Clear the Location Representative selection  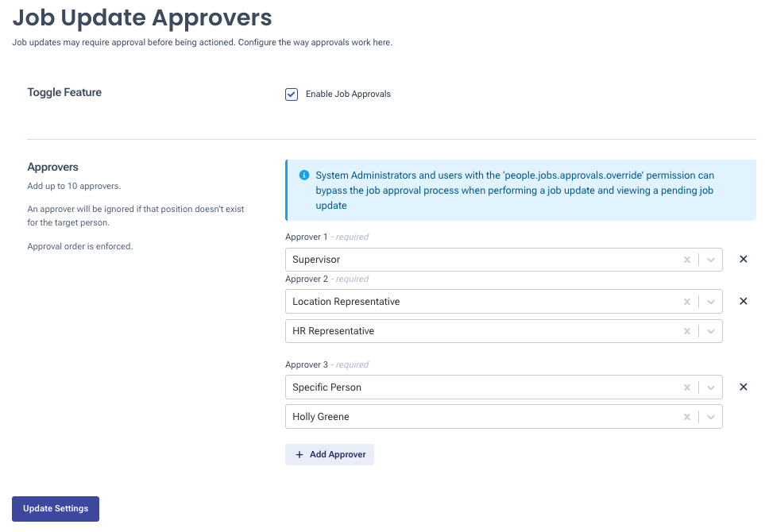pyautogui.click(x=687, y=302)
